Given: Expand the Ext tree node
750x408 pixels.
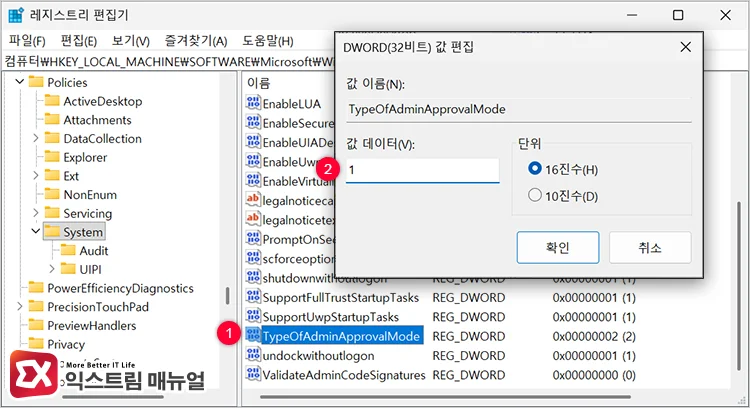Looking at the screenshot, I should pyautogui.click(x=35, y=176).
